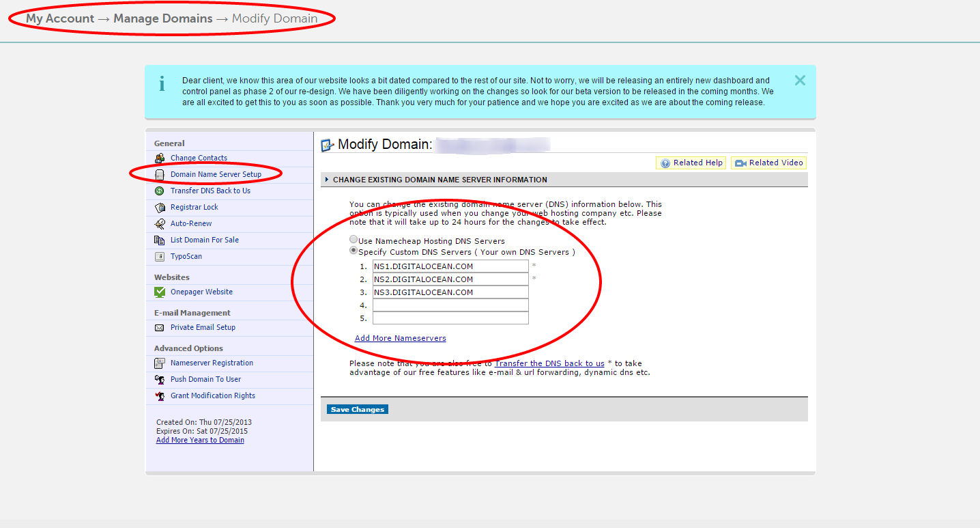Click the Transfer DNS Back to Us icon
The width and height of the screenshot is (980, 528).
160,191
